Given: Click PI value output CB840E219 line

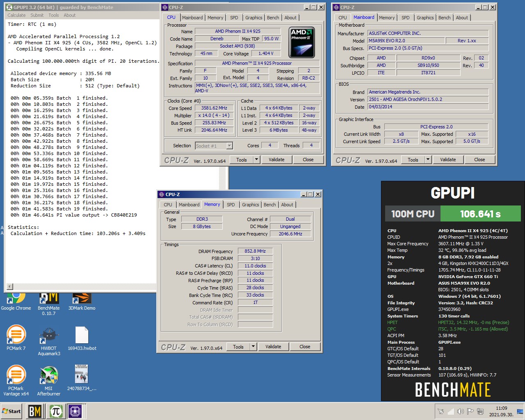Looking at the screenshot, I should pyautogui.click(x=74, y=215).
